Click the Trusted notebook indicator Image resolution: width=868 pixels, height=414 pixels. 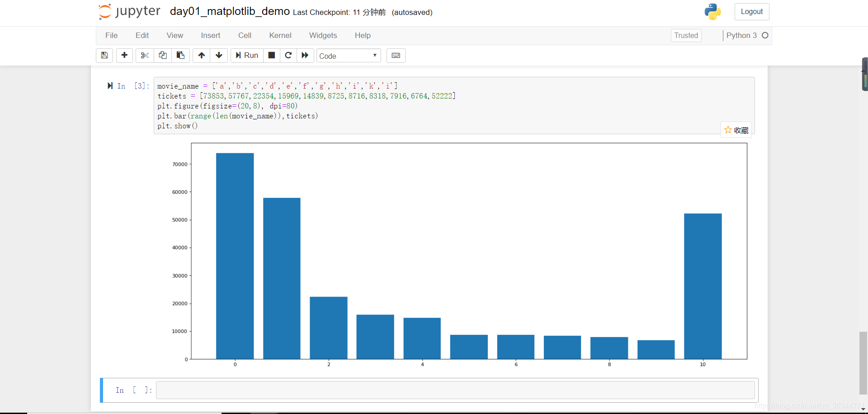click(x=686, y=35)
